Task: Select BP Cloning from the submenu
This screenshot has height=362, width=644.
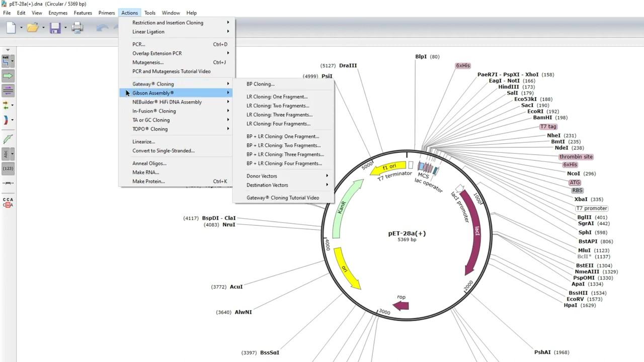Action: click(260, 84)
